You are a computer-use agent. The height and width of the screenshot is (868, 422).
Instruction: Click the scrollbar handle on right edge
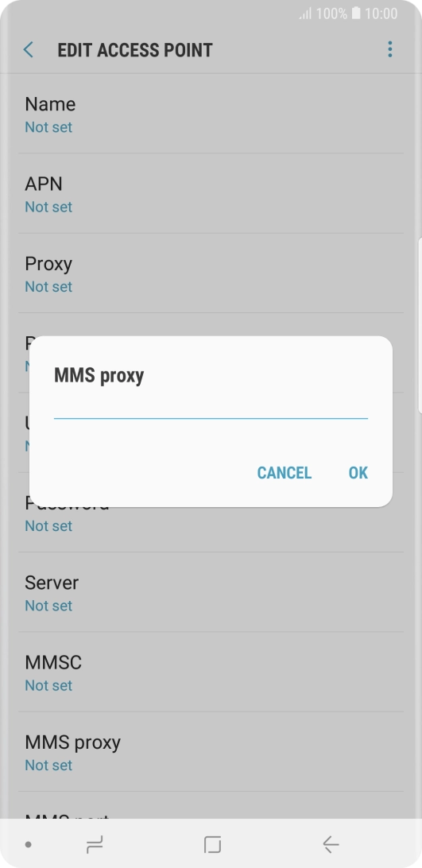tap(420, 324)
